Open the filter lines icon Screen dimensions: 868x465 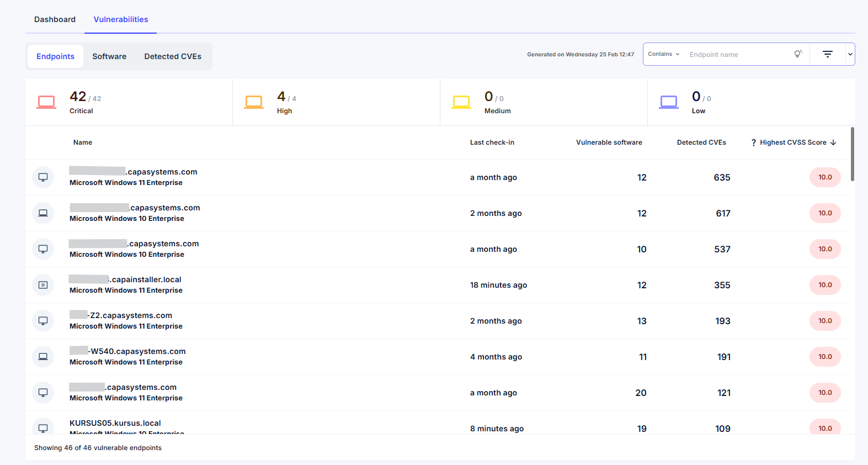(x=828, y=54)
